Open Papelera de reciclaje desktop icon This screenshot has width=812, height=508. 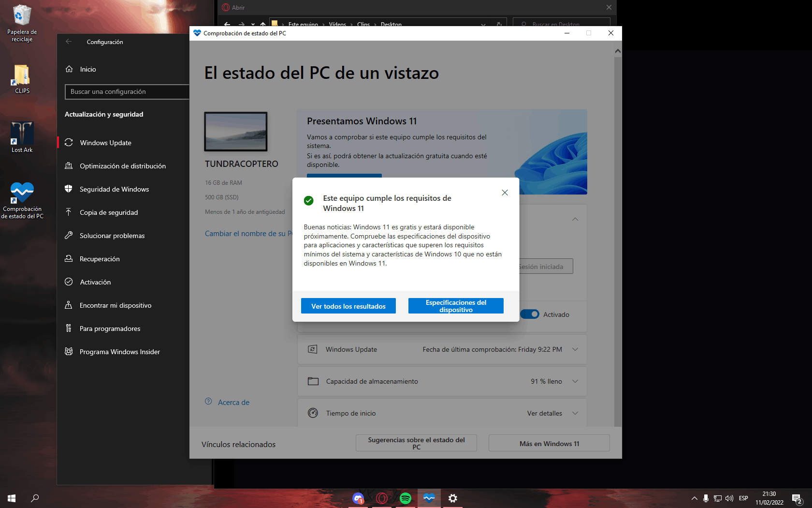click(22, 23)
